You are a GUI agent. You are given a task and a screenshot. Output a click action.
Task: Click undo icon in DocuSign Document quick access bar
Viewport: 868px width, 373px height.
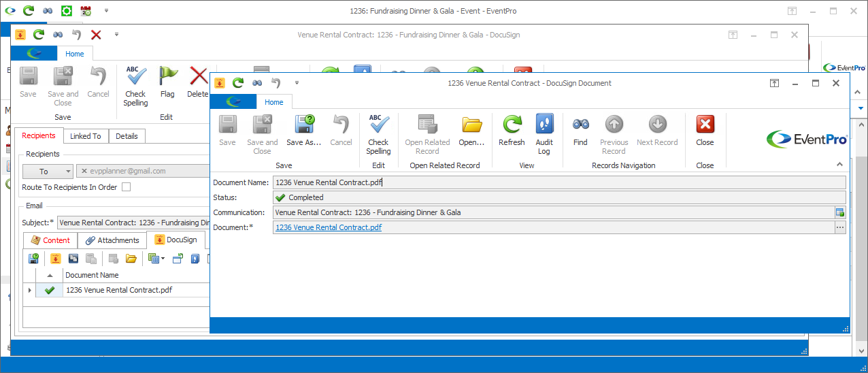click(276, 83)
